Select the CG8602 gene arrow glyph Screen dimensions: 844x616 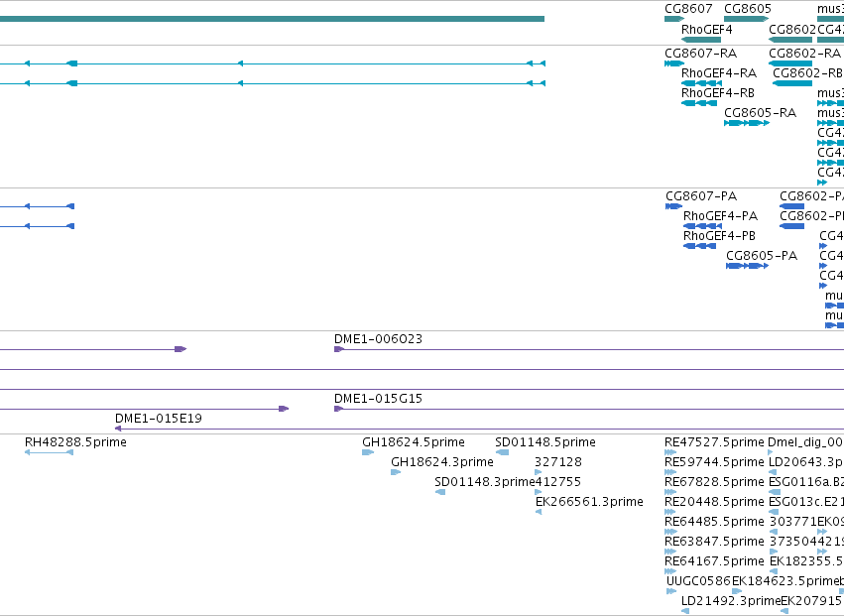(790, 40)
